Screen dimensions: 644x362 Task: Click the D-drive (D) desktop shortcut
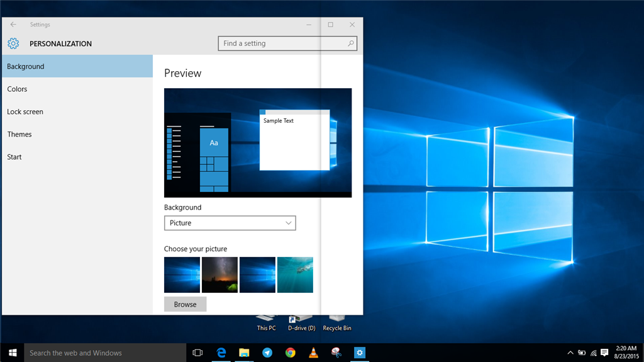[x=301, y=324]
